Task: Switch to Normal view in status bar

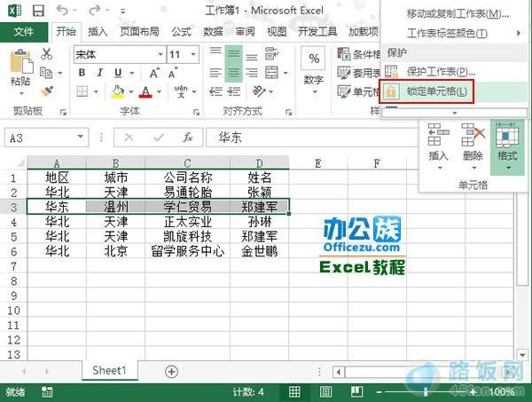Action: pos(294,392)
